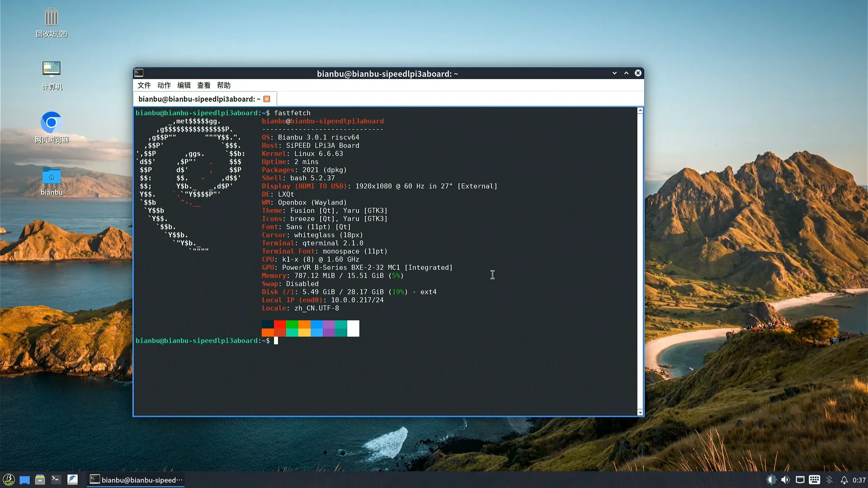
Task: Toggle the disabled Bluetooth tray icon
Action: [829, 480]
